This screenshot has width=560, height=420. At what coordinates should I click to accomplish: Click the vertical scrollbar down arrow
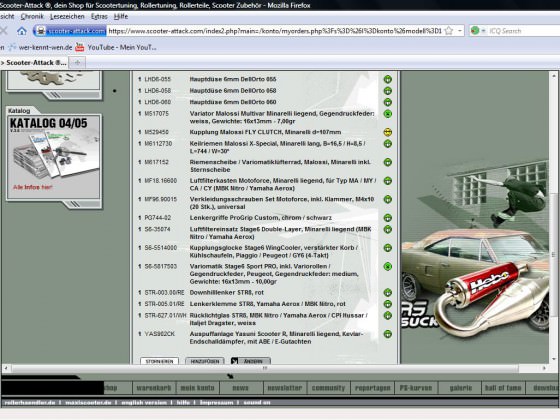(x=554, y=359)
